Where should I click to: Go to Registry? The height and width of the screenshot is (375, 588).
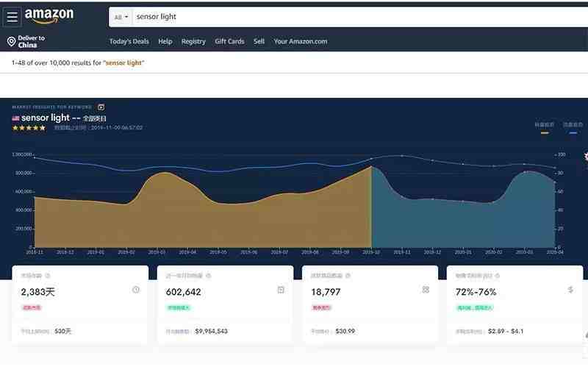tap(193, 42)
